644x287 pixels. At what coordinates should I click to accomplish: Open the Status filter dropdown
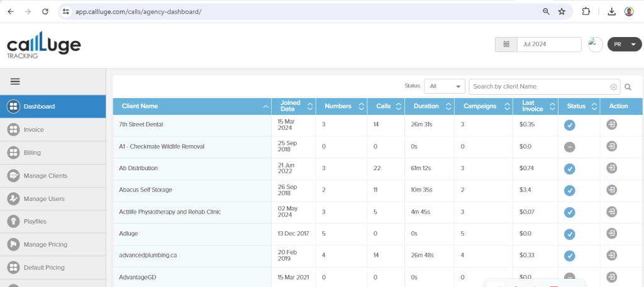click(445, 87)
